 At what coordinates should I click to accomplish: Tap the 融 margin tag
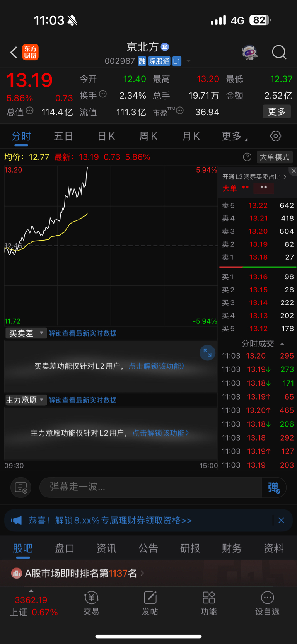click(x=142, y=61)
